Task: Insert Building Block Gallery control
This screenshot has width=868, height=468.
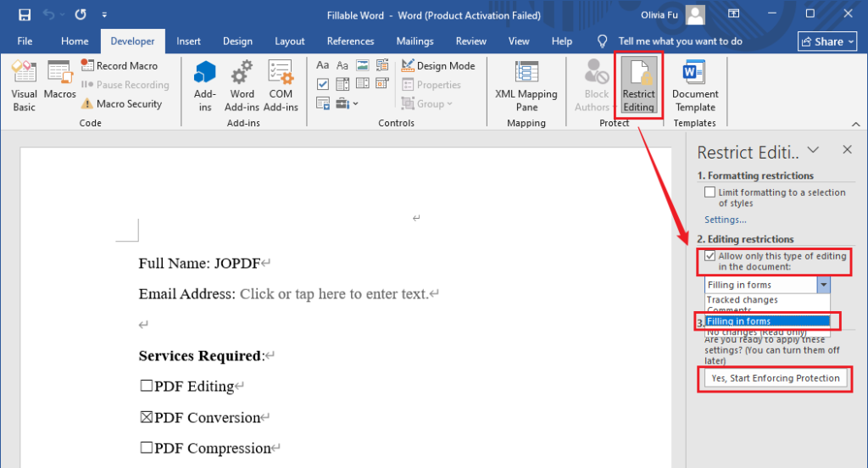Action: point(382,65)
